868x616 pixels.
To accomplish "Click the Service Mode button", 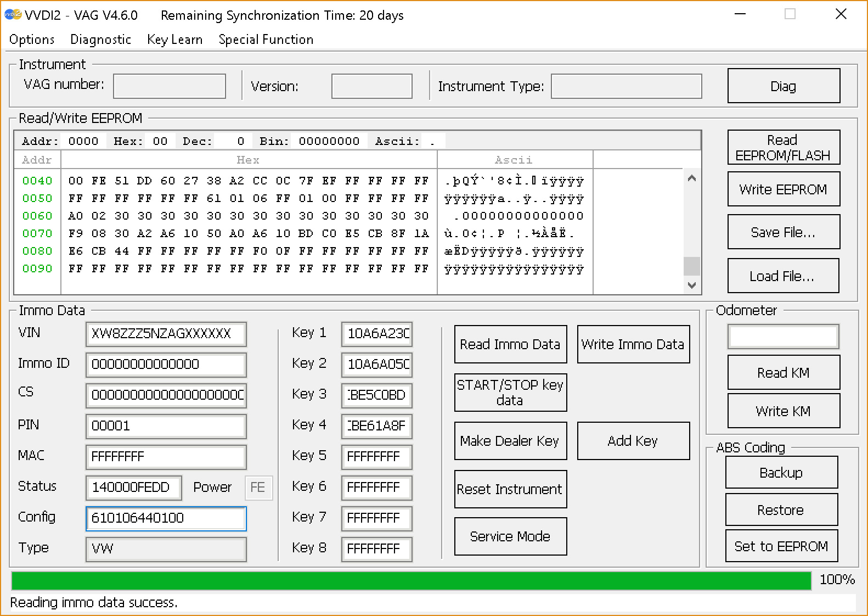I will (x=510, y=536).
